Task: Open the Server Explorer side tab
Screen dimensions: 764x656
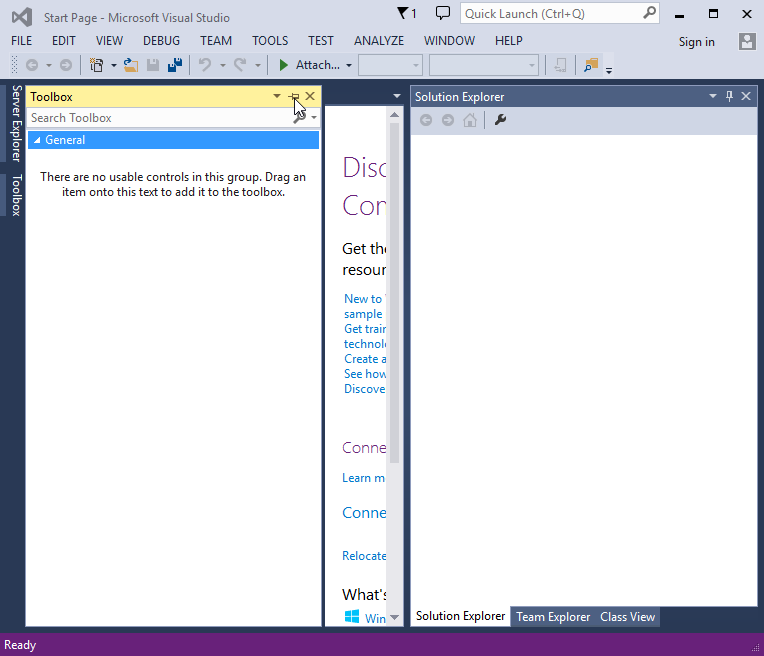Action: click(17, 123)
